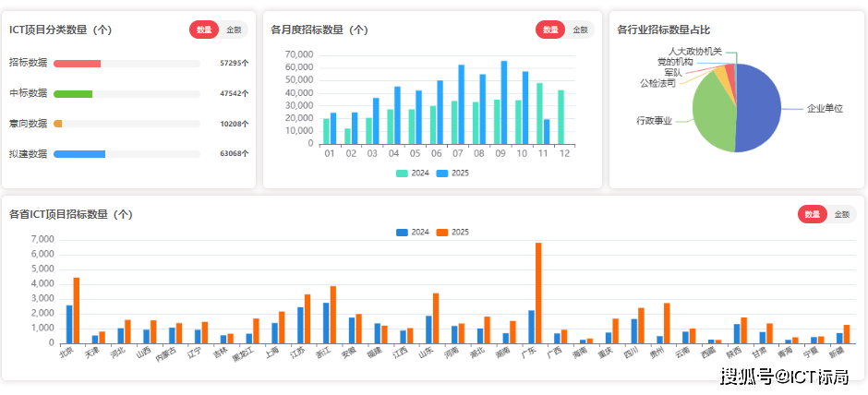
Task: Click the tall orange 广东 2025 bar
Action: tap(538, 293)
